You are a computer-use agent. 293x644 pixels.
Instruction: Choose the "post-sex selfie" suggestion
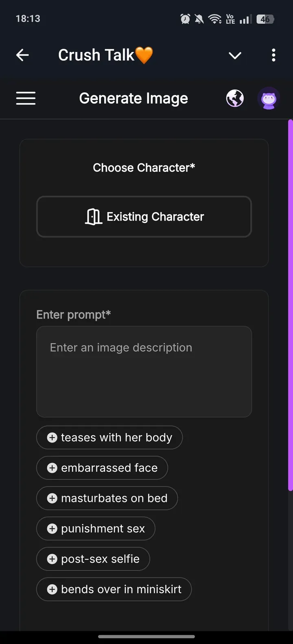point(93,559)
